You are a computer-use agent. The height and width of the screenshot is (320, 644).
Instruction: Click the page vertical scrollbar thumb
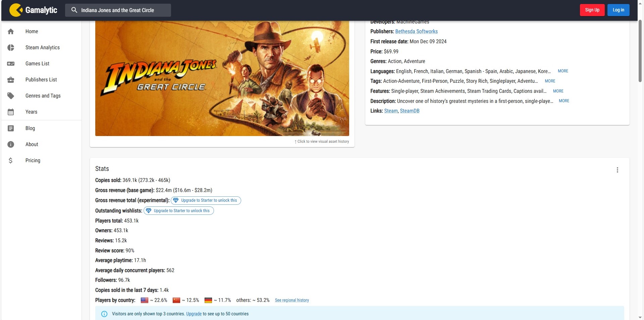pyautogui.click(x=640, y=51)
